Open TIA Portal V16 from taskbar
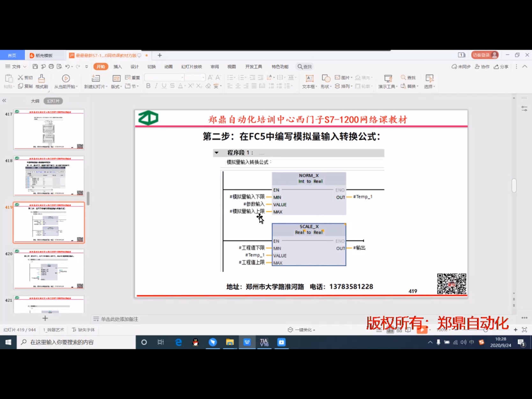Viewport: 532px width, 399px height. (264, 342)
